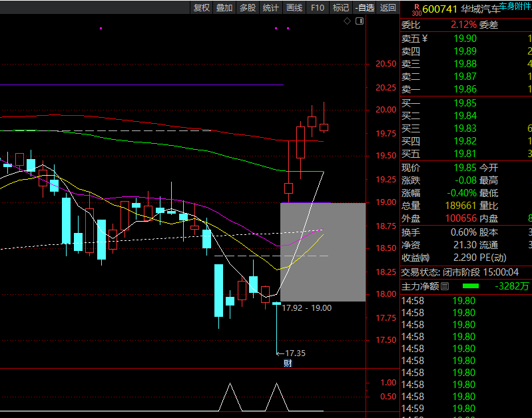The image size is (532, 418).
Task: Click the green 主力净额 bar indicator
Action: pyautogui.click(x=471, y=286)
